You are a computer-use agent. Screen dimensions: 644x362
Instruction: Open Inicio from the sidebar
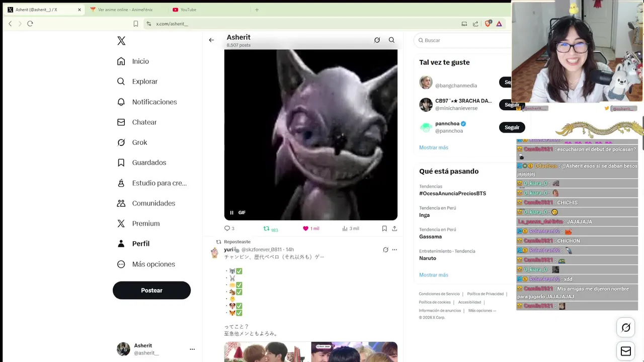click(133, 61)
